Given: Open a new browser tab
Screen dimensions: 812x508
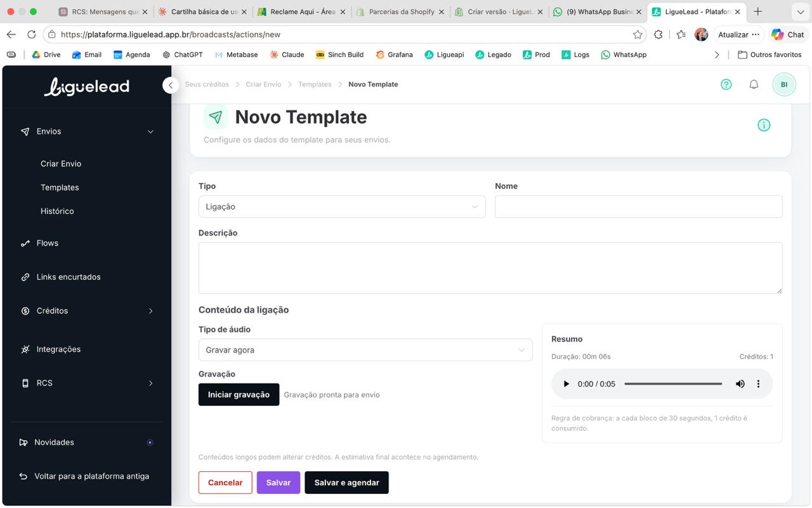Looking at the screenshot, I should point(757,11).
